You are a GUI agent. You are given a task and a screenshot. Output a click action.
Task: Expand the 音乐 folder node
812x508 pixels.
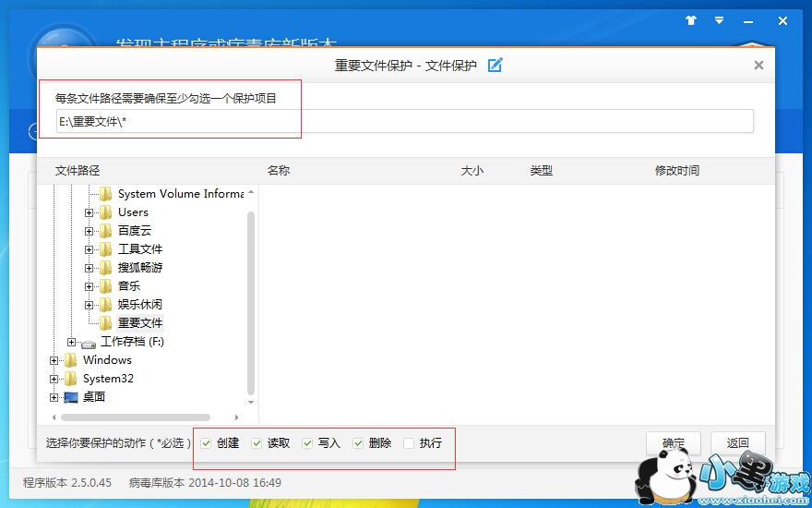(90, 286)
